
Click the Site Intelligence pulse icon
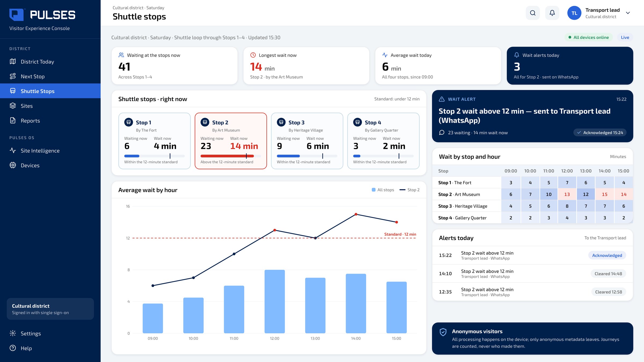click(13, 150)
